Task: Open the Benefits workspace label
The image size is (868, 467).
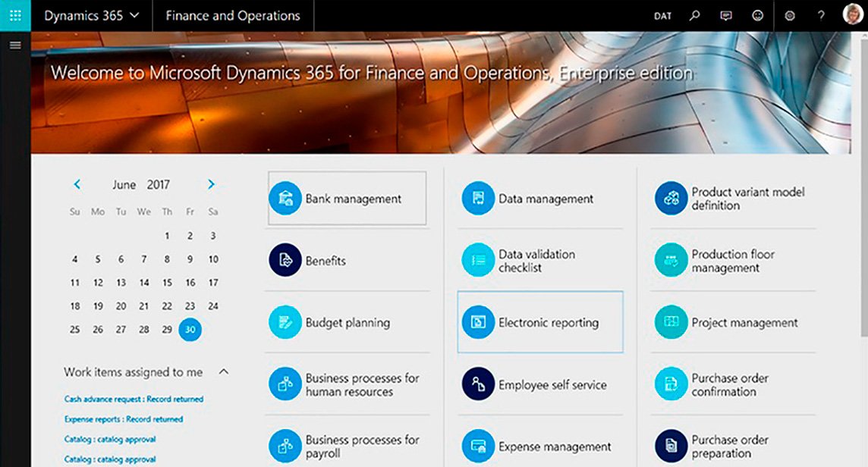Action: [325, 261]
